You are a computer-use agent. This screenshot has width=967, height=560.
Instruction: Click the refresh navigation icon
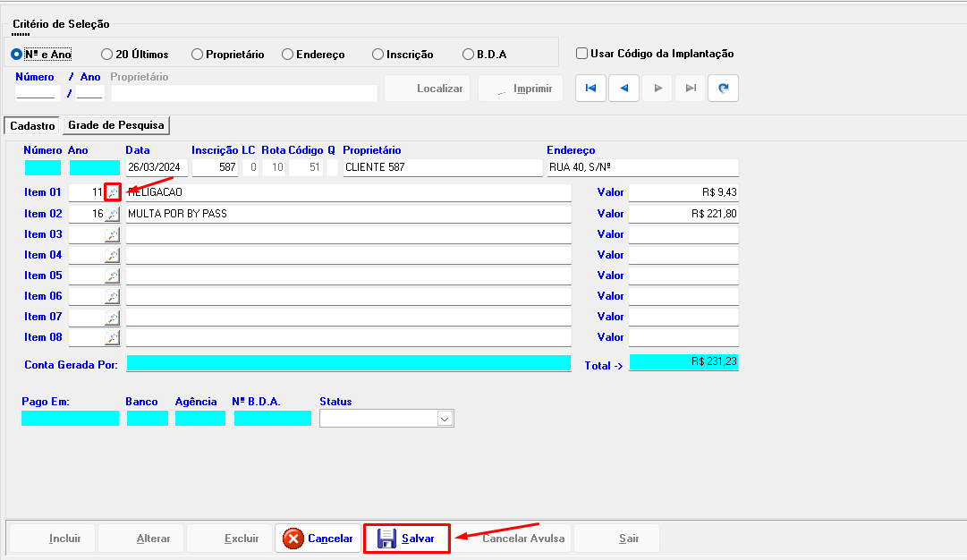[723, 89]
